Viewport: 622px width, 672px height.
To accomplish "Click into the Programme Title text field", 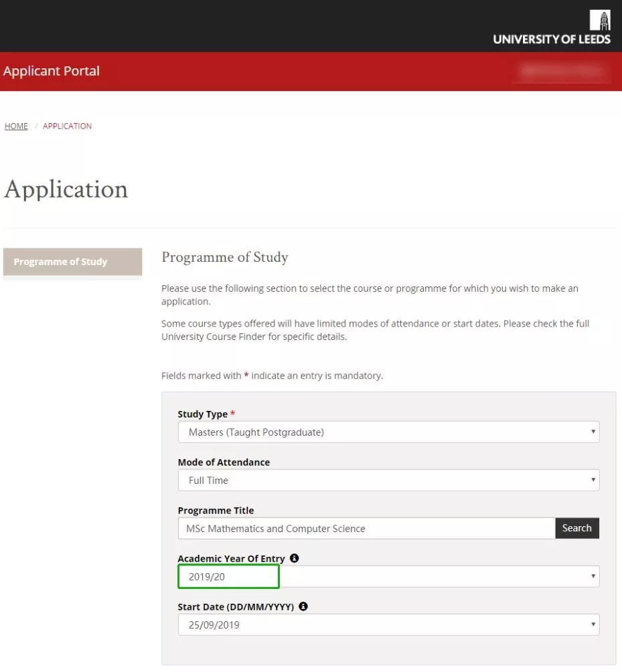I will pyautogui.click(x=366, y=528).
